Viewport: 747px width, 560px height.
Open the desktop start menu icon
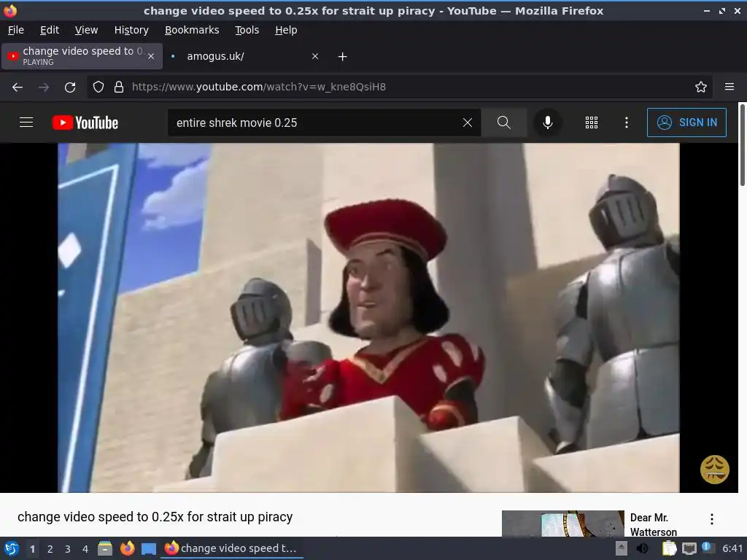point(12,548)
